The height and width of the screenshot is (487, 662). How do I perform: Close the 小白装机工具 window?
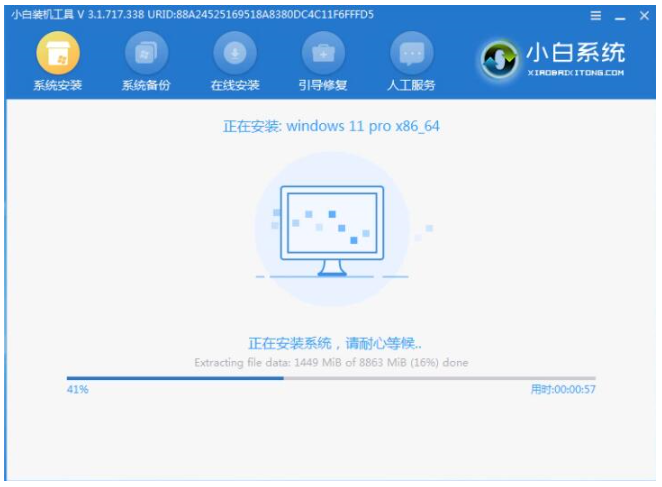click(x=644, y=16)
